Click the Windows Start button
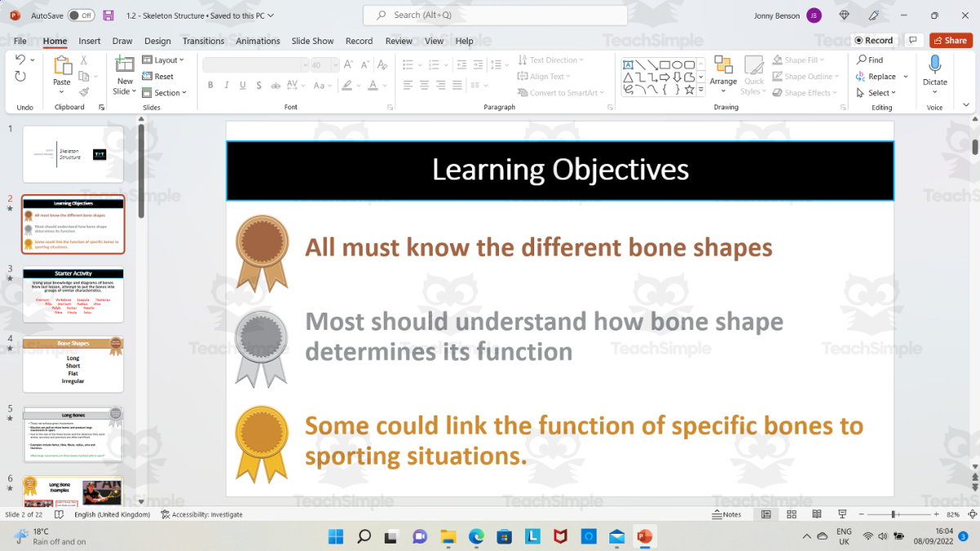Screen dimensions: 980x551 [336, 536]
